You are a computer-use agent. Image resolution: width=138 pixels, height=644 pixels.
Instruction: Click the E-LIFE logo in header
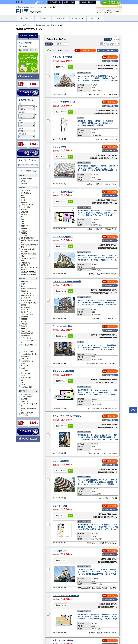22,11
